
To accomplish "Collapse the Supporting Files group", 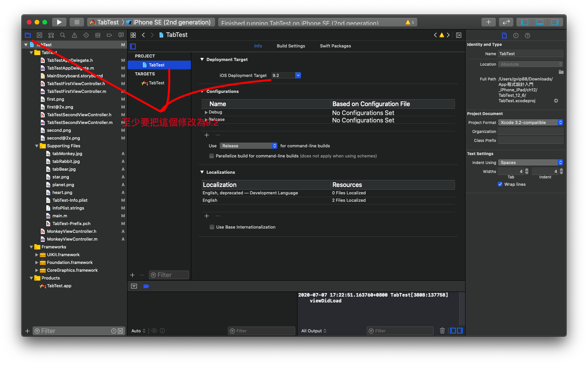I will click(x=37, y=146).
